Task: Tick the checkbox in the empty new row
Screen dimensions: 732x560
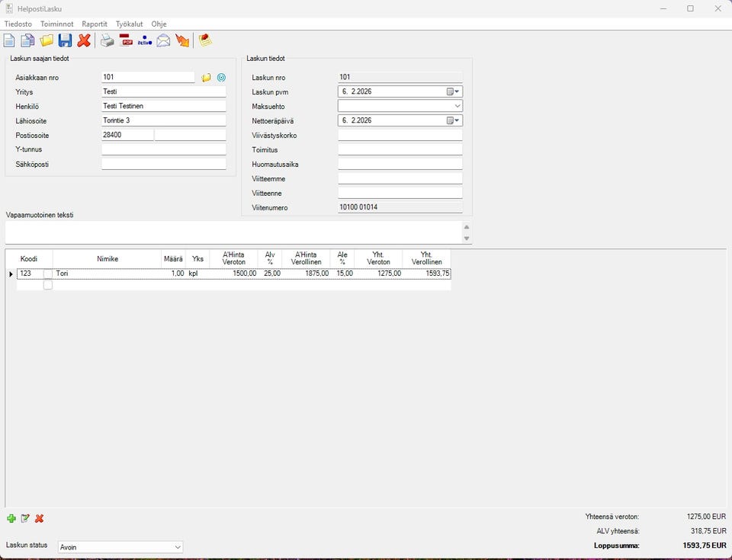Action: click(x=47, y=285)
